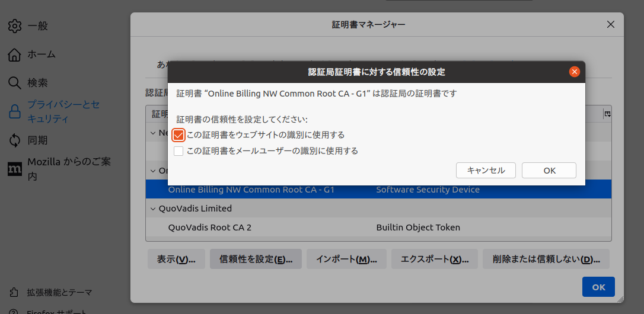This screenshot has height=314, width=644.
Task: Collapse the QuoVadis Limited group
Action: click(153, 209)
